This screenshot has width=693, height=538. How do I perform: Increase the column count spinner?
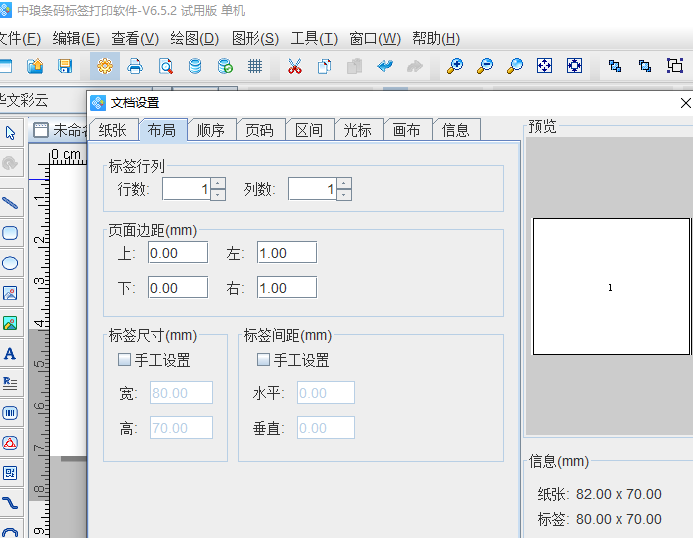point(344,183)
